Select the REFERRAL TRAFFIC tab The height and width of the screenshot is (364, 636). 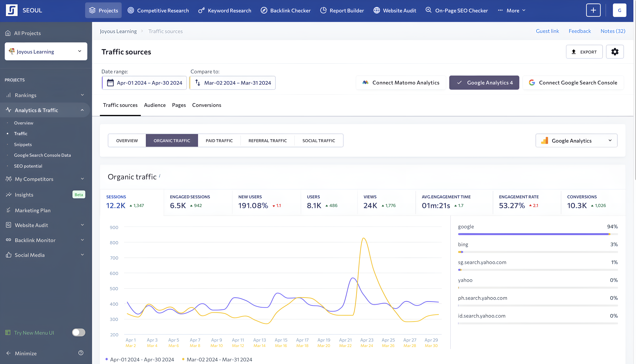268,141
